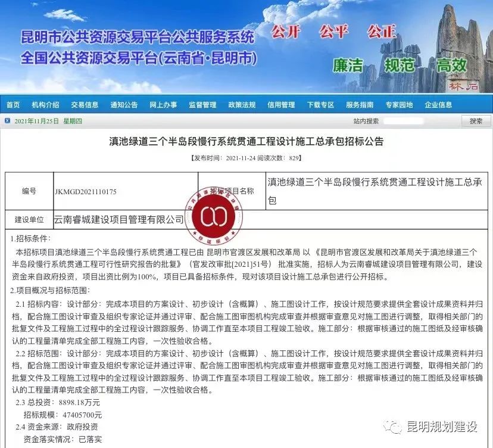This screenshot has width=493, height=448.
Task: Click the 全国公共资源交易平台(云南省·昆明市) banner text
Action: 139,58
